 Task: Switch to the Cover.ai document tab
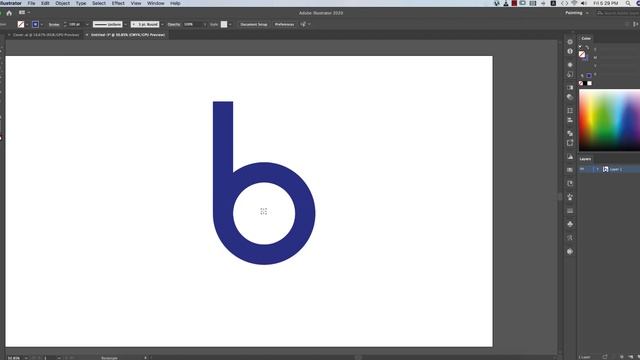(x=46, y=35)
